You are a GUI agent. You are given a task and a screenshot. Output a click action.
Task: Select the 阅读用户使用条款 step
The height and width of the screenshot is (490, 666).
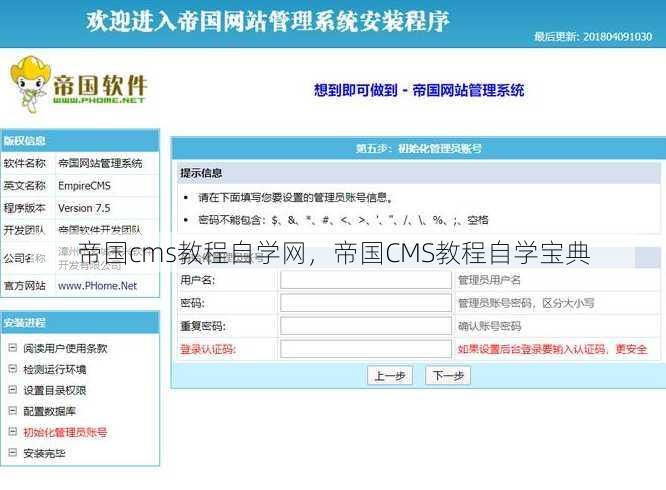pyautogui.click(x=65, y=348)
